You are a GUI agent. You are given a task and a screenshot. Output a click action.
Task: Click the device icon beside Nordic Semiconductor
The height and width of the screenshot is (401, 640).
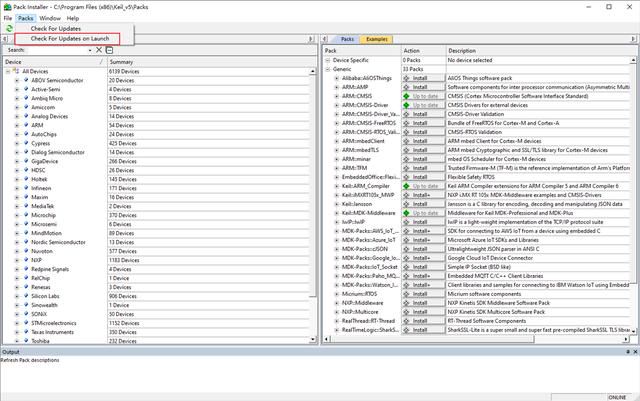click(26, 242)
